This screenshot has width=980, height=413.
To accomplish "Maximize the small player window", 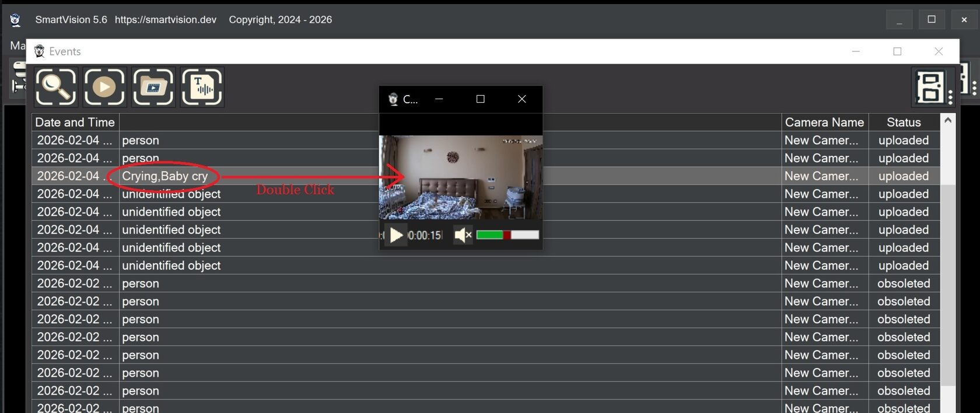I will 480,99.
